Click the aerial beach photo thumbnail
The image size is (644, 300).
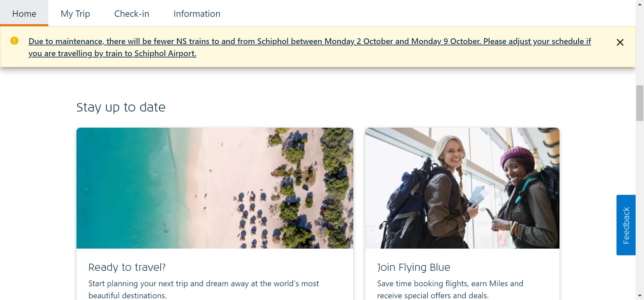pos(215,188)
